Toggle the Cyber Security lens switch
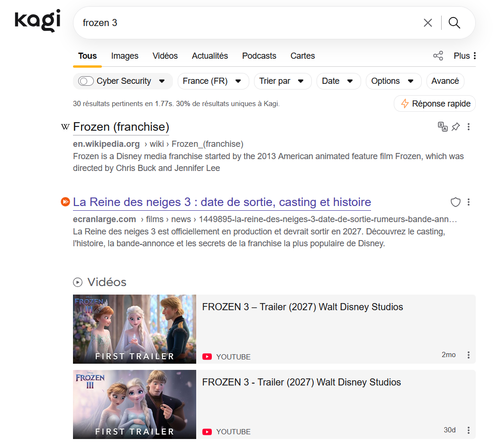499x448 pixels. (86, 81)
